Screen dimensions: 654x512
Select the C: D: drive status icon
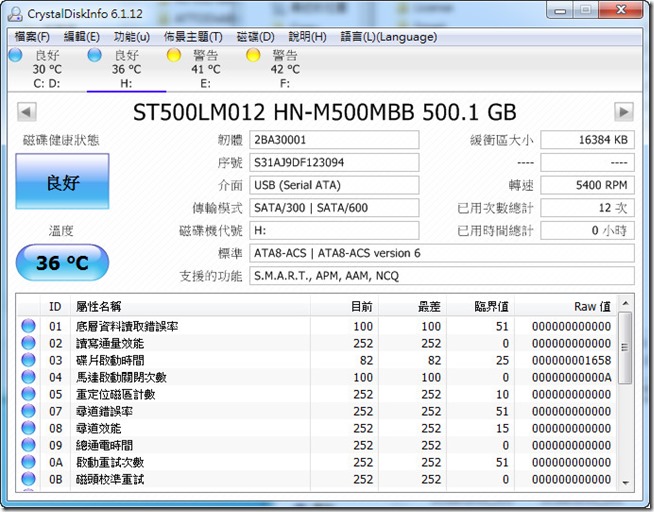coord(15,55)
